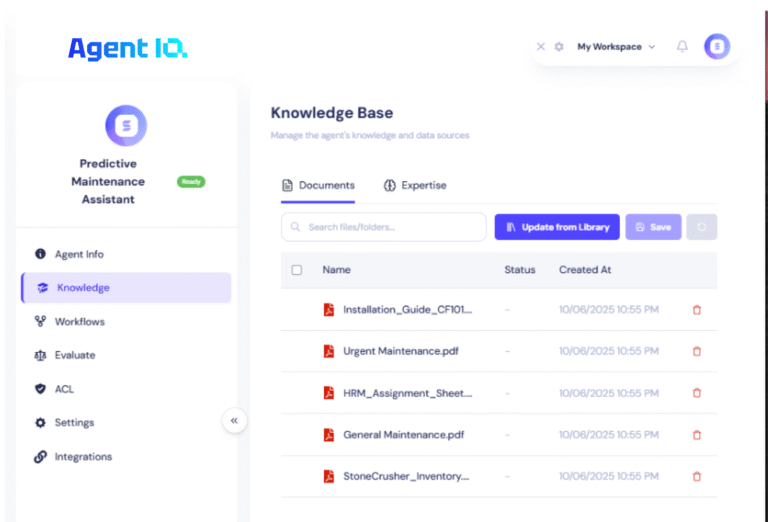Click trash icon for StoneCrusher_Inventory file
The width and height of the screenshot is (768, 522).
click(697, 477)
